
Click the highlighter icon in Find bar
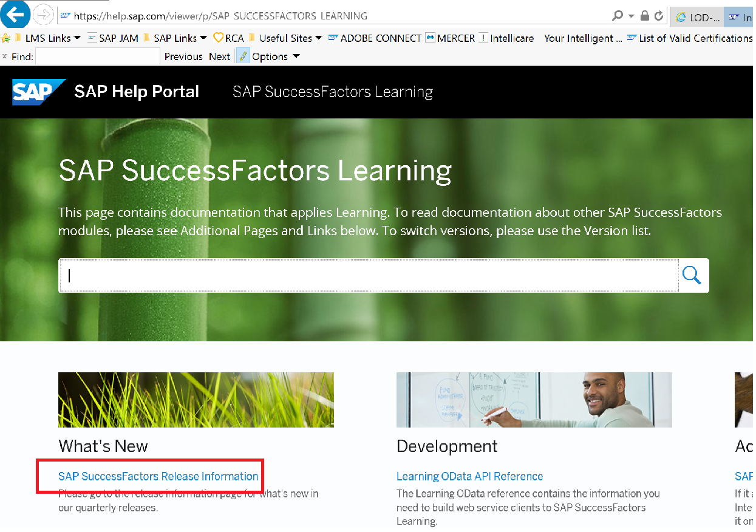coord(243,56)
